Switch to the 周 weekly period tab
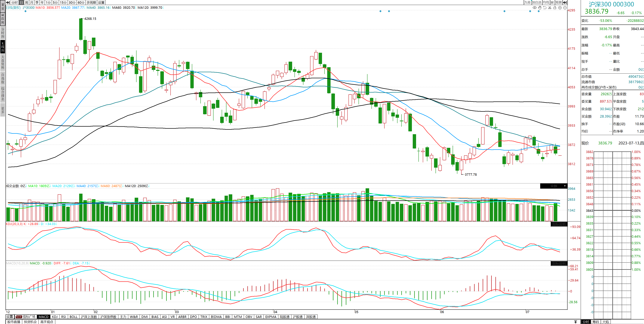 click(26, 3)
